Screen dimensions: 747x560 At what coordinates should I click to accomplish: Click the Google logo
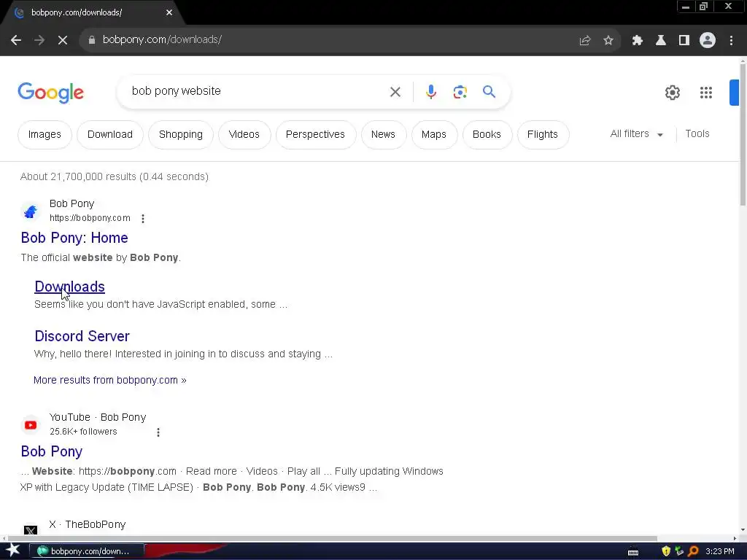pyautogui.click(x=50, y=93)
